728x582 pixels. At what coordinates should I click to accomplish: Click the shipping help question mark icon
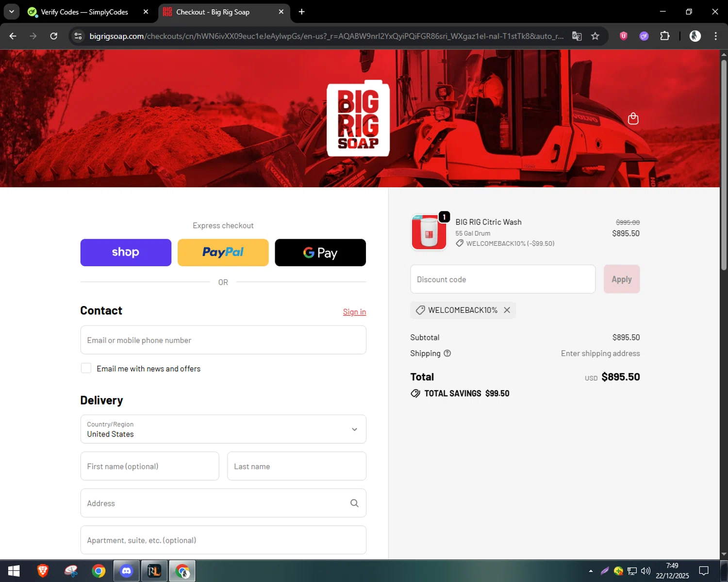tap(447, 353)
